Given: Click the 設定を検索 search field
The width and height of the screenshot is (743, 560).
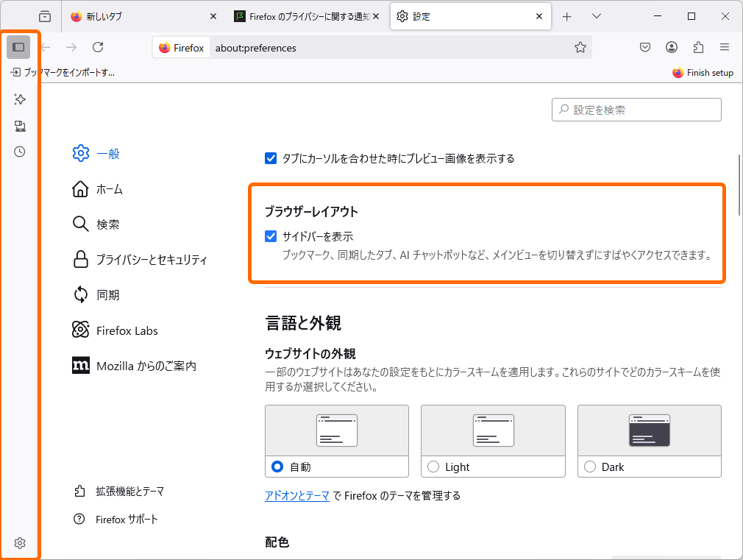Looking at the screenshot, I should pyautogui.click(x=636, y=109).
